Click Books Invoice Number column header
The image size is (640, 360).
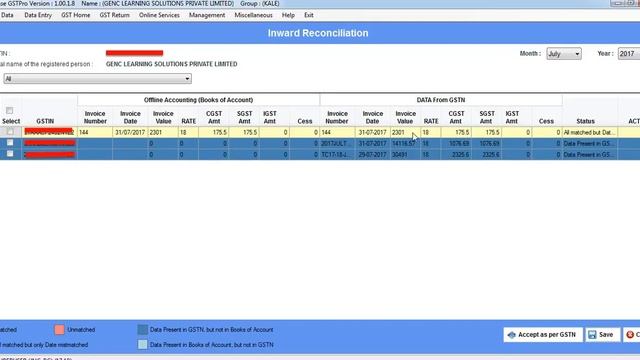(95, 118)
